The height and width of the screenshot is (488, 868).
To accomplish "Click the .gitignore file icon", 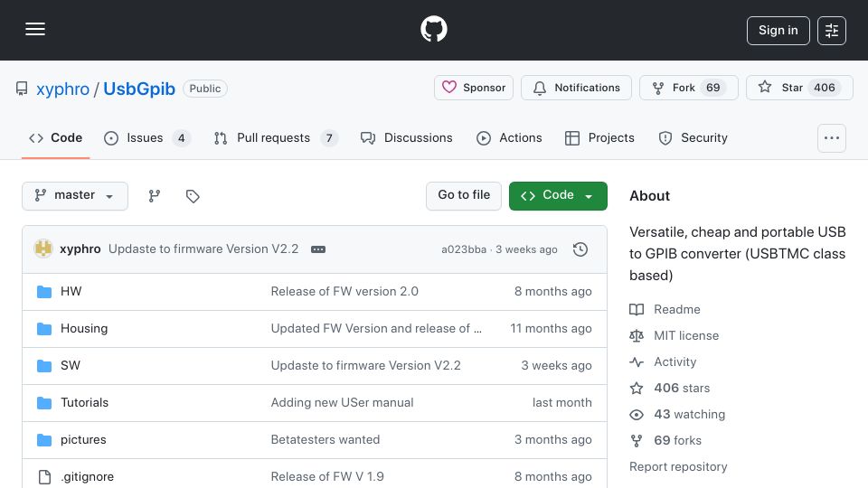I will [x=44, y=477].
